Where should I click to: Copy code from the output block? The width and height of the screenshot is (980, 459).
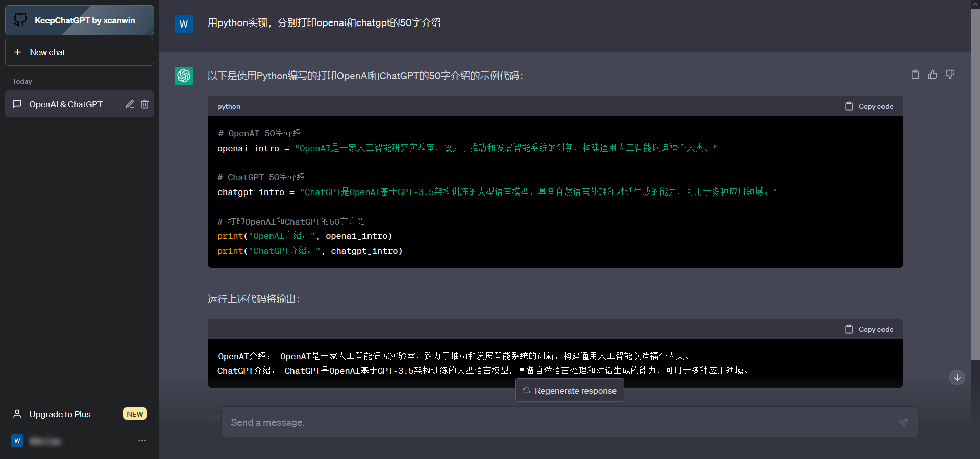869,329
